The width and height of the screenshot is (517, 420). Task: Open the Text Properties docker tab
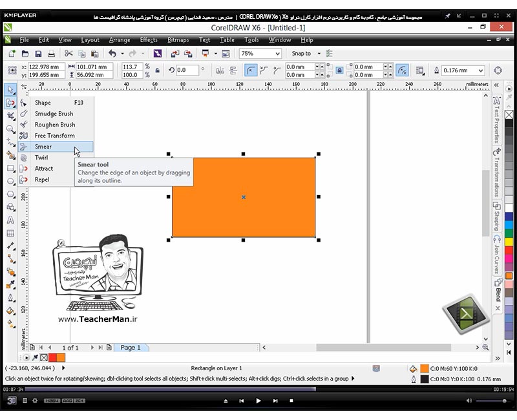(497, 120)
